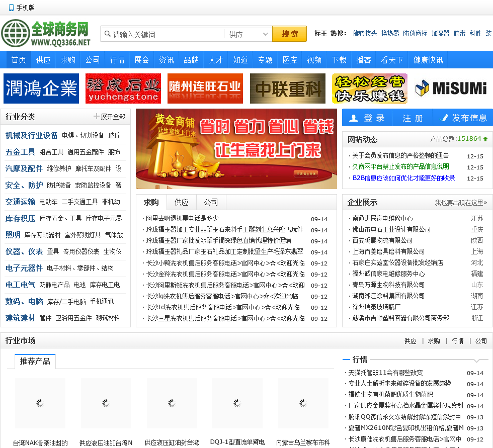493x448 pixels.
Task: Open company 徐州瑞泰玻璃瓶厂
Action: click(376, 307)
